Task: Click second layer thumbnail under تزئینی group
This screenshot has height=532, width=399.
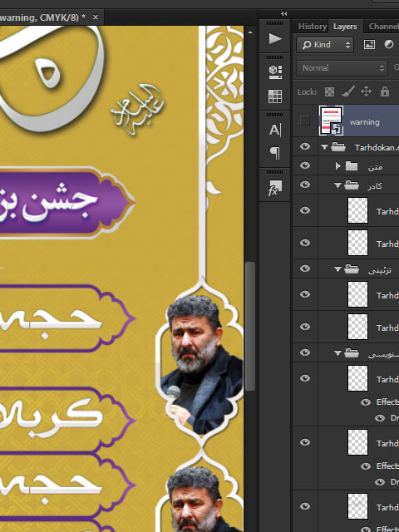Action: (x=357, y=327)
